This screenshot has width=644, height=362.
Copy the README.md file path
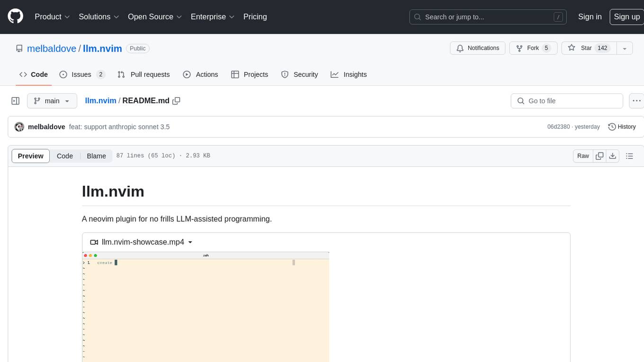click(x=177, y=101)
